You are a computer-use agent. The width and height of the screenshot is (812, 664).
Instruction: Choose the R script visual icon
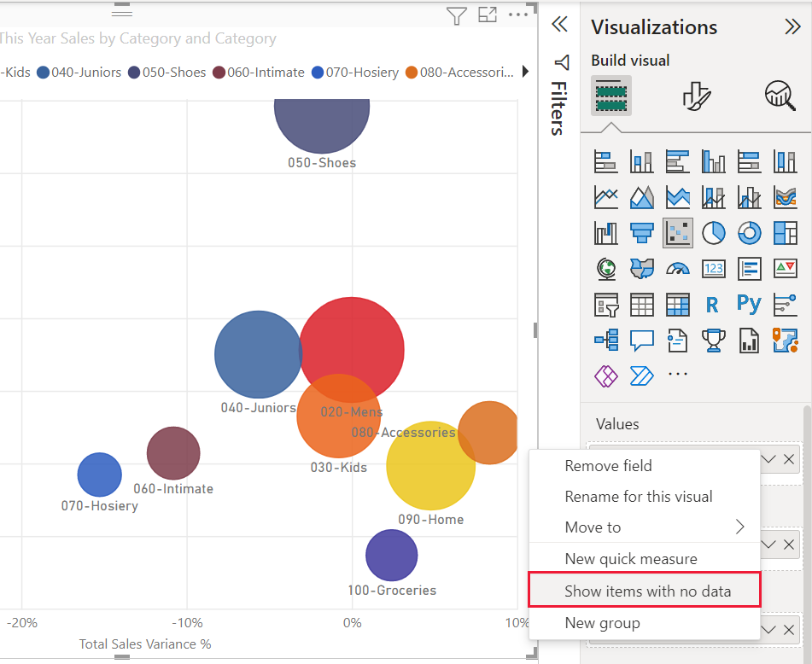[713, 304]
